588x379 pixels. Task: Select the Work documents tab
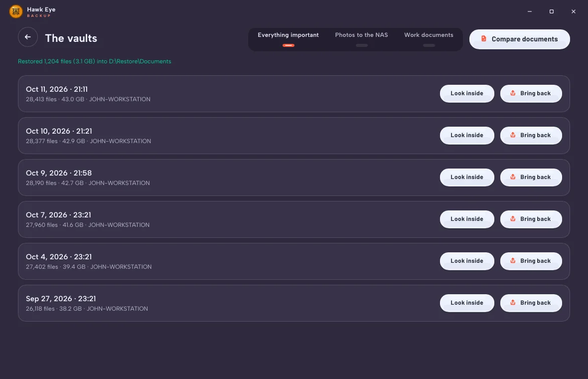(x=429, y=39)
